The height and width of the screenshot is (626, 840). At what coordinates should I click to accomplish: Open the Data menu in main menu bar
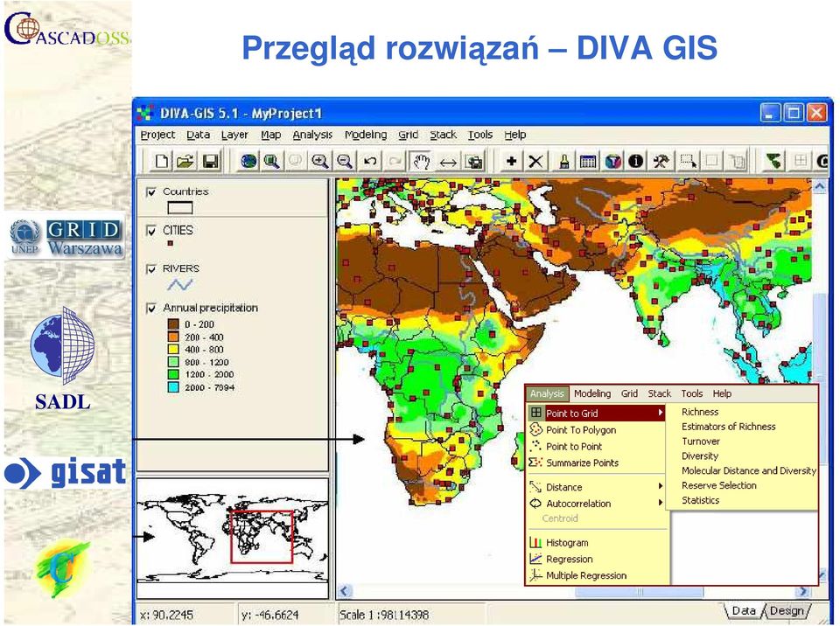click(x=199, y=135)
